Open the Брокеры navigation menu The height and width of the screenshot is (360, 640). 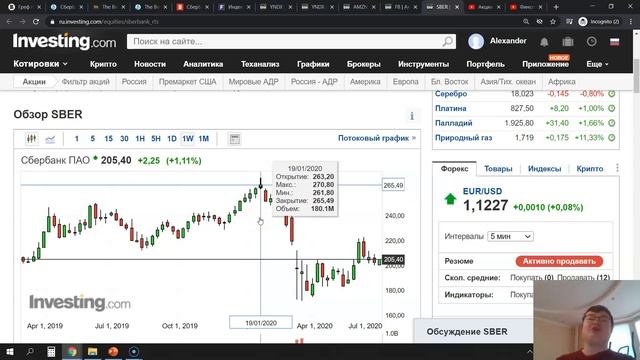[x=364, y=64]
